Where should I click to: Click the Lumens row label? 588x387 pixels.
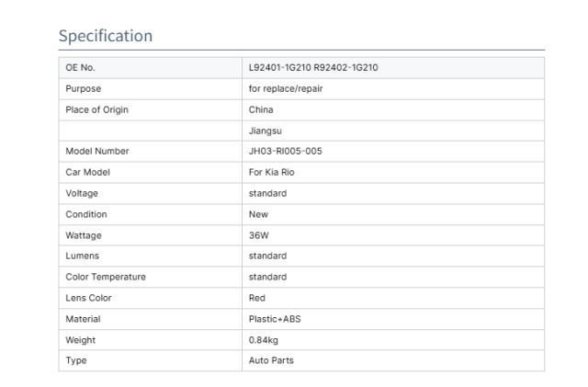coord(83,256)
